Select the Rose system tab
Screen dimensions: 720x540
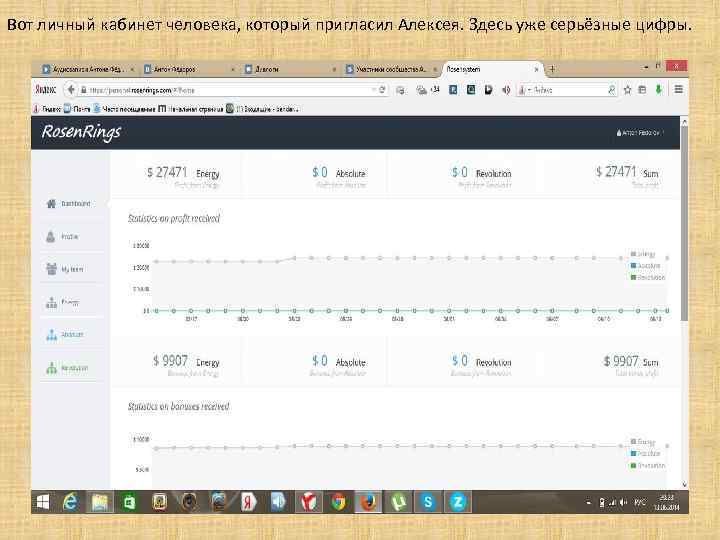coord(487,69)
